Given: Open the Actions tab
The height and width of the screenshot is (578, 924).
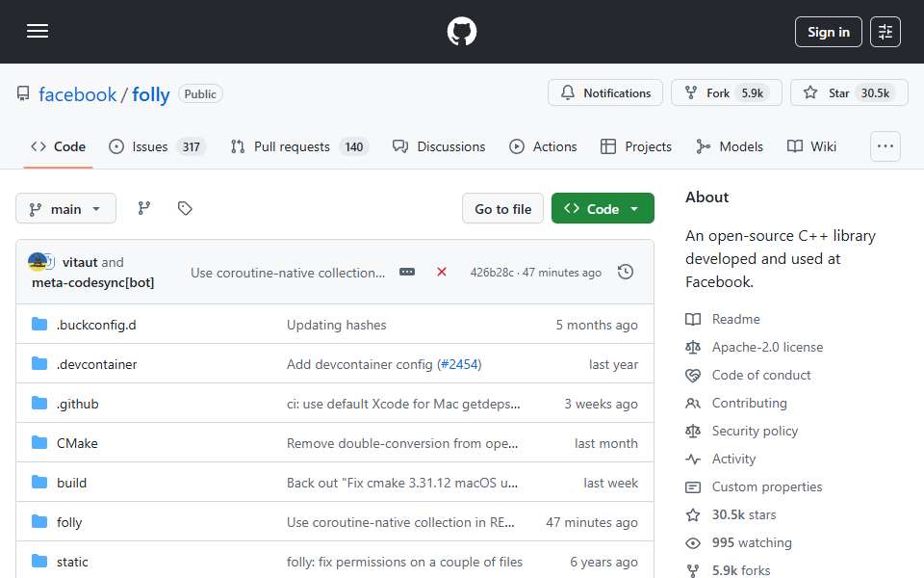Looking at the screenshot, I should pos(543,146).
